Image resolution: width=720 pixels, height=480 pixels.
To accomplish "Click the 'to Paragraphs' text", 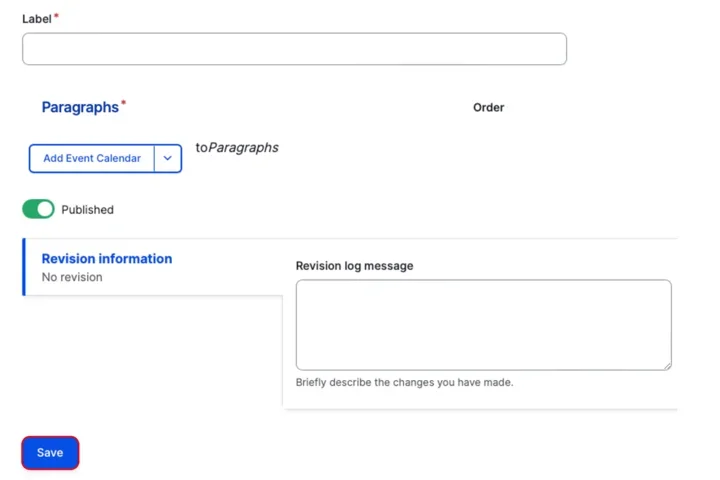I will [x=237, y=147].
